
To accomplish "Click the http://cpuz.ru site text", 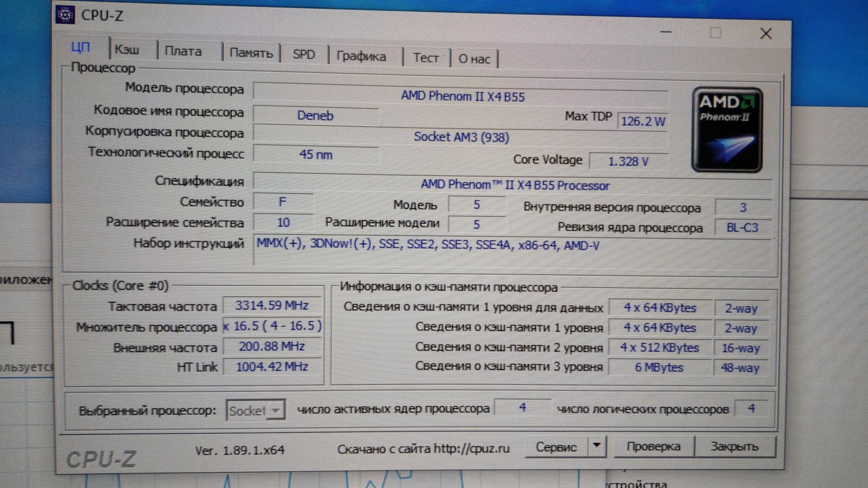I will (x=471, y=448).
